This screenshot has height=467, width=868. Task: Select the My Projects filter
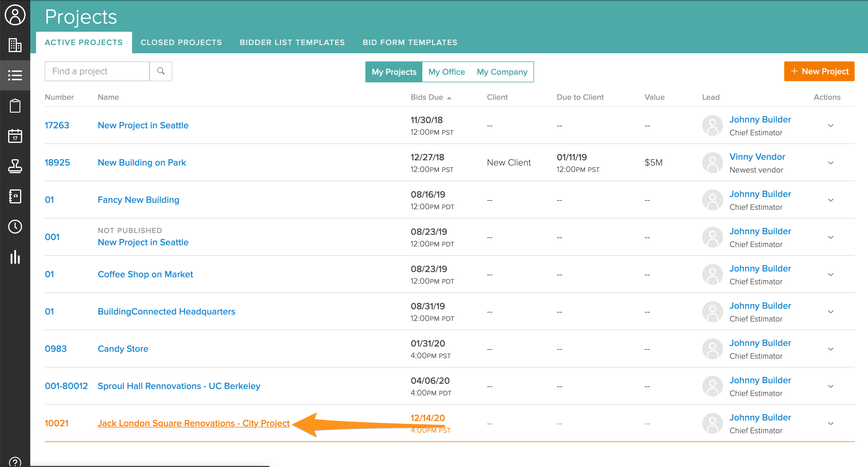coord(394,72)
